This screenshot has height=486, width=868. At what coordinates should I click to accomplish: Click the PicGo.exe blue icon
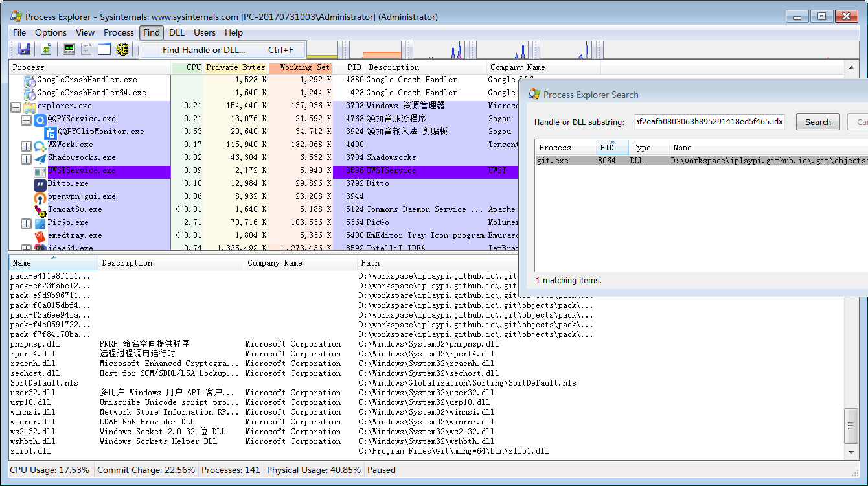coord(40,223)
